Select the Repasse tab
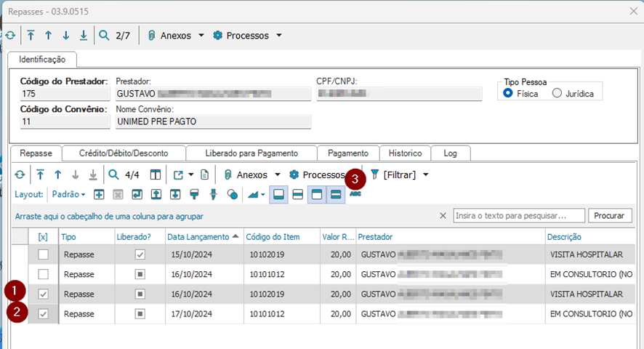Viewport: 644px width, 349px height. tap(36, 153)
